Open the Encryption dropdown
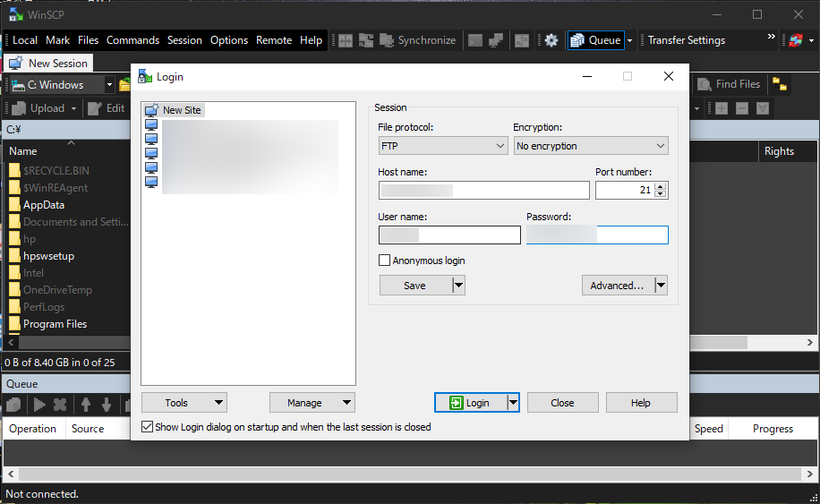Viewport: 820px width, 504px height. click(591, 146)
